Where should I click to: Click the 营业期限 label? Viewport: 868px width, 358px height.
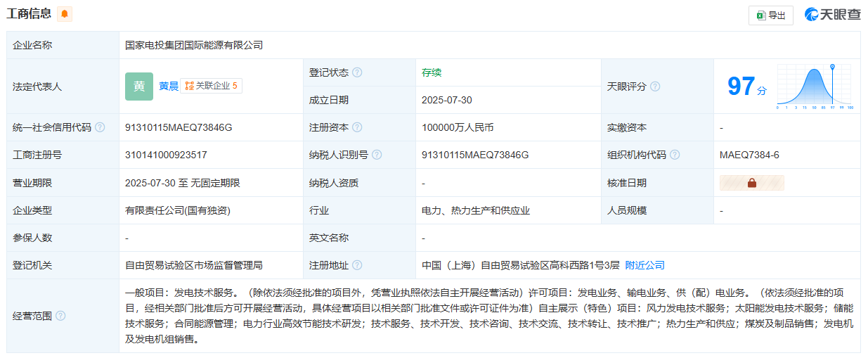32,183
